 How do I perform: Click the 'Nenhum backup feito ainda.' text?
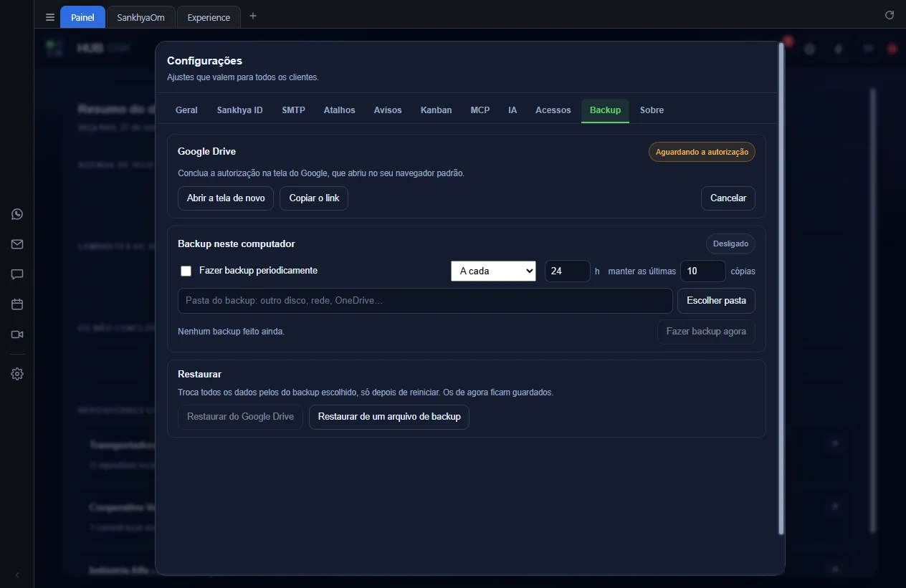[x=231, y=332]
